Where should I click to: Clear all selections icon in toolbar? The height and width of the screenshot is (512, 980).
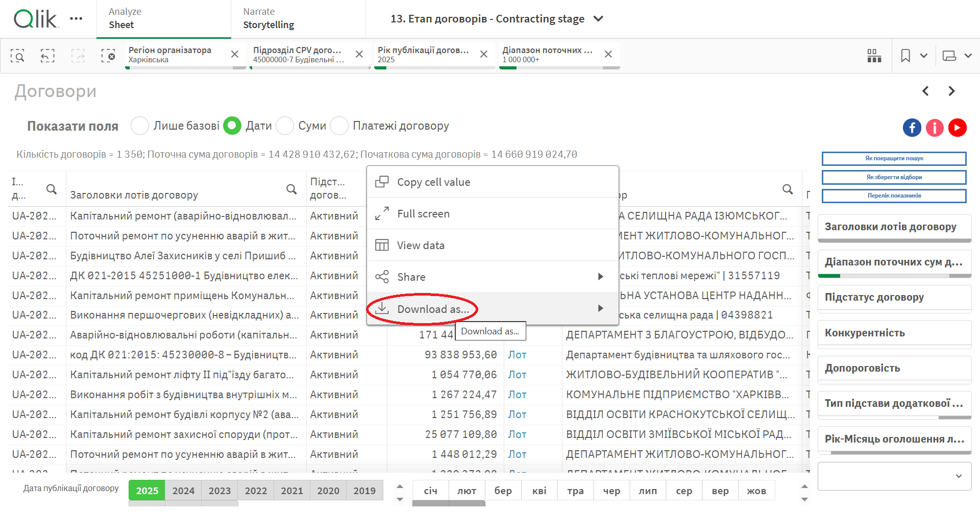[108, 56]
